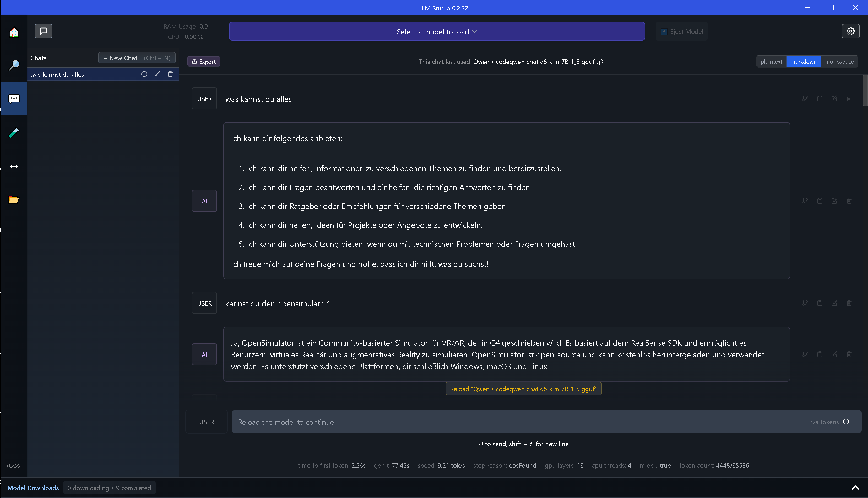Copy the first AI response via the clipboard icon

(820, 201)
